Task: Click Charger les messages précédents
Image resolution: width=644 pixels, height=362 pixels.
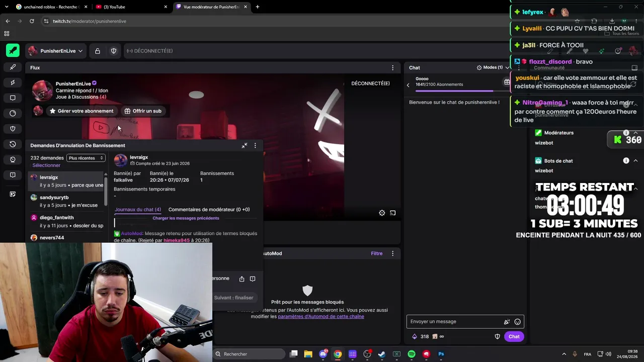Action: click(186, 218)
